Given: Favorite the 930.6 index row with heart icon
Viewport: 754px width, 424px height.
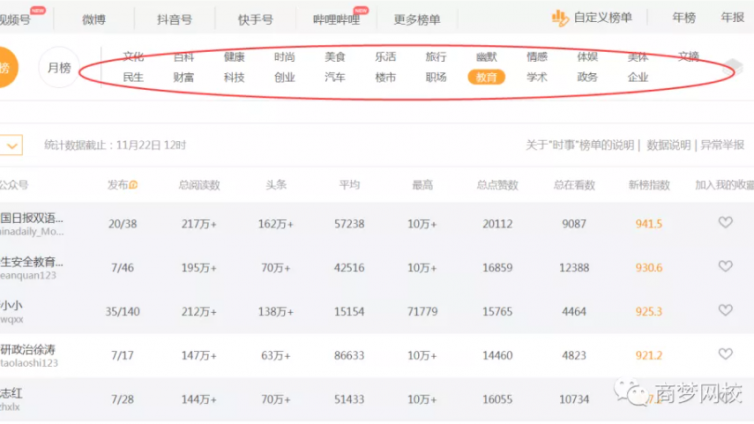Looking at the screenshot, I should point(725,266).
